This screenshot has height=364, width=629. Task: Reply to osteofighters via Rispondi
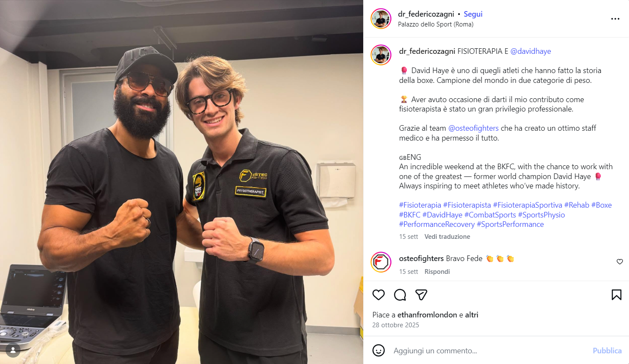tap(437, 272)
